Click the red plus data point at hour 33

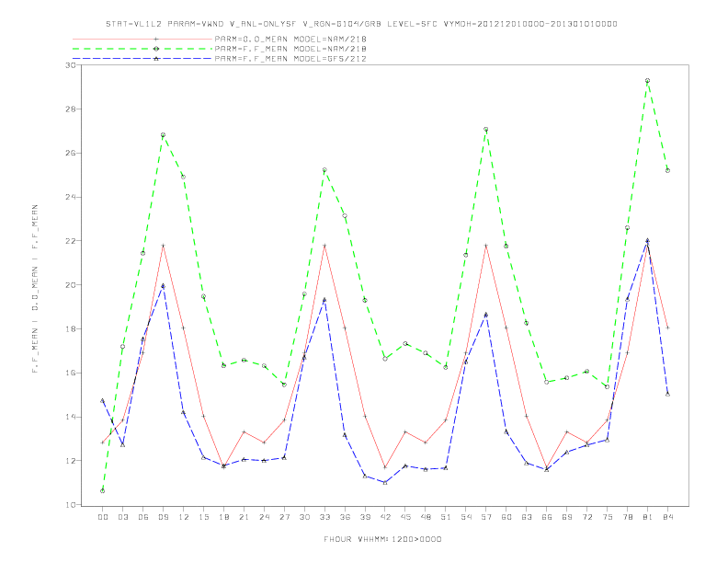pos(324,246)
